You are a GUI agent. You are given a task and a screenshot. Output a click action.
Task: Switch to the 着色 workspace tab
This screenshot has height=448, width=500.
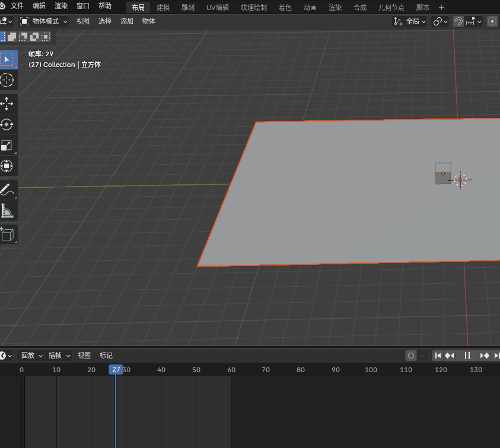click(285, 7)
